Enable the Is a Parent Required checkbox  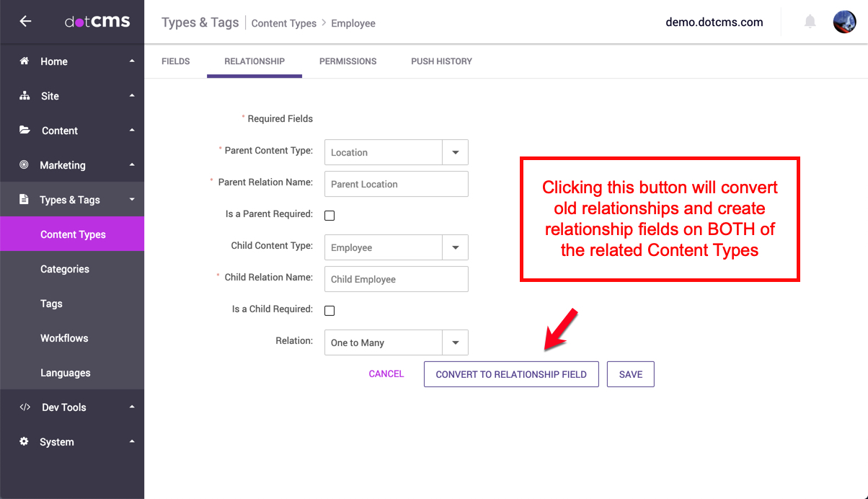329,215
